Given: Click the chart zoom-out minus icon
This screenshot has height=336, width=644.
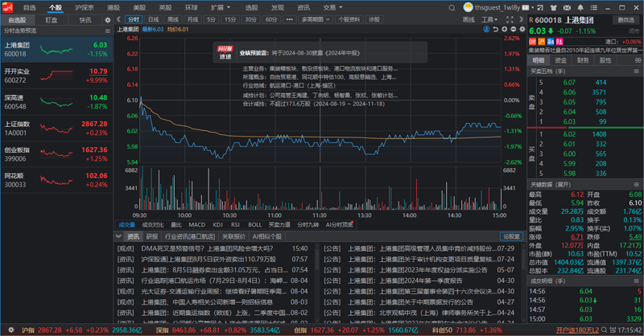Looking at the screenshot, I should click(x=514, y=29).
